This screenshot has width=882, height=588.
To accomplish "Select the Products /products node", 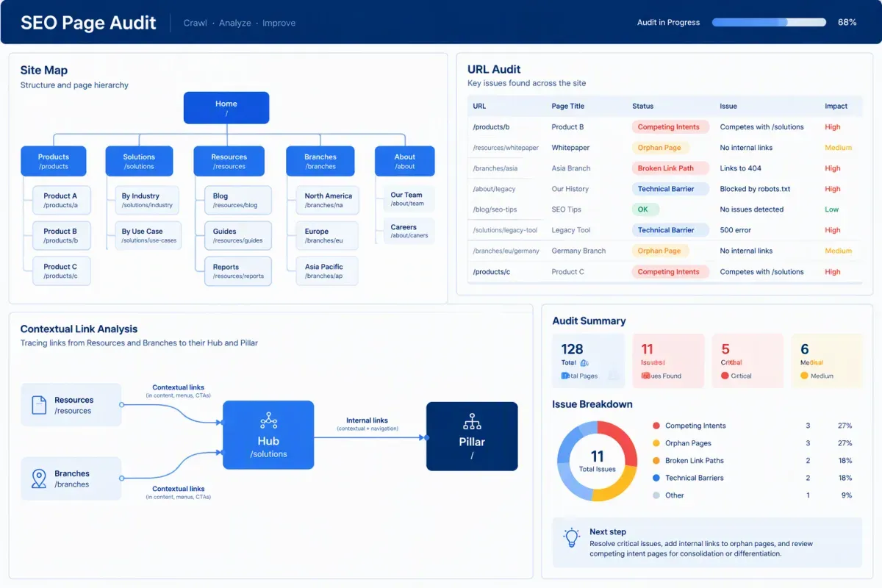I will (x=54, y=161).
